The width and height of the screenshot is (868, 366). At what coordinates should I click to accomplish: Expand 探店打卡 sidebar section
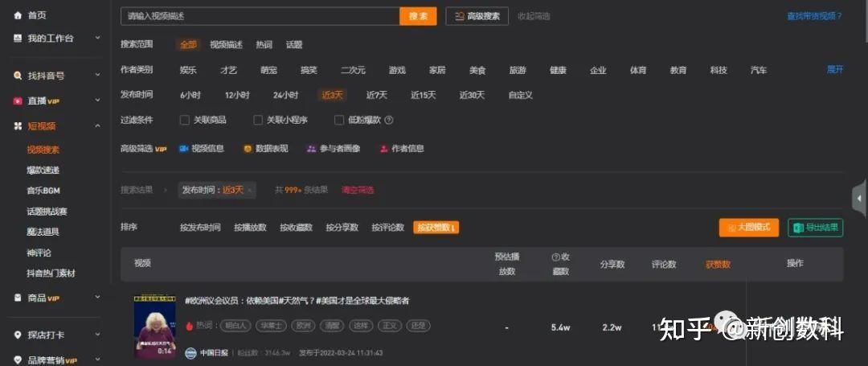[x=98, y=335]
